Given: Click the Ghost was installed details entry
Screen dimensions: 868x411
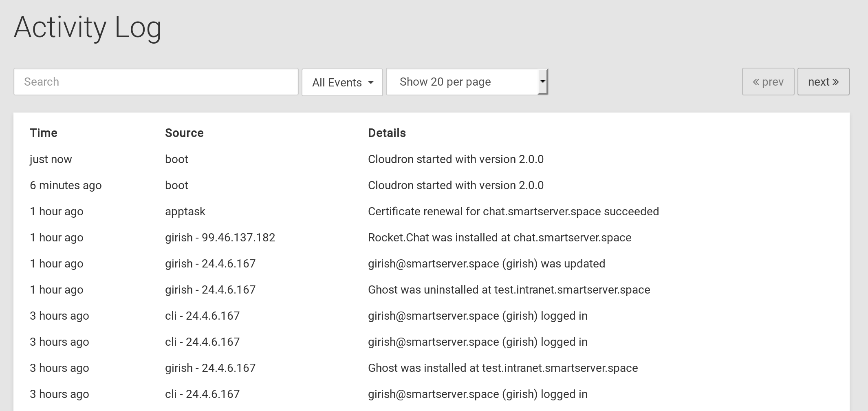Looking at the screenshot, I should [x=502, y=368].
